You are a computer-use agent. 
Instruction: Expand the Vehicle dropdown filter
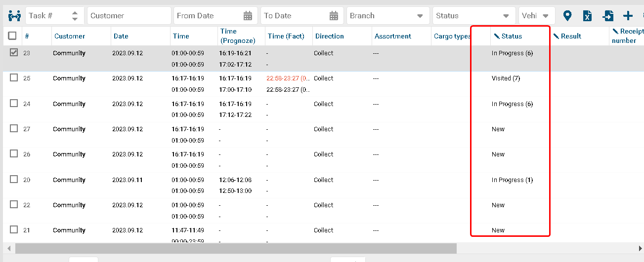(546, 16)
